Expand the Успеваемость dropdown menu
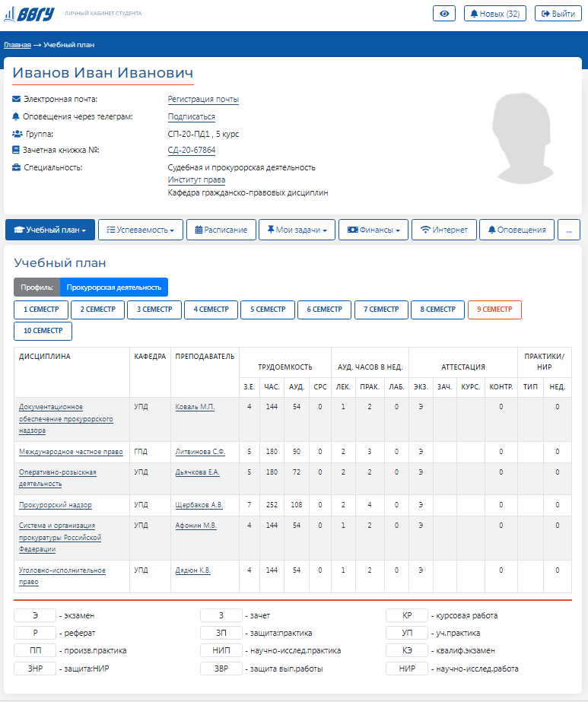588x702 pixels. click(141, 230)
